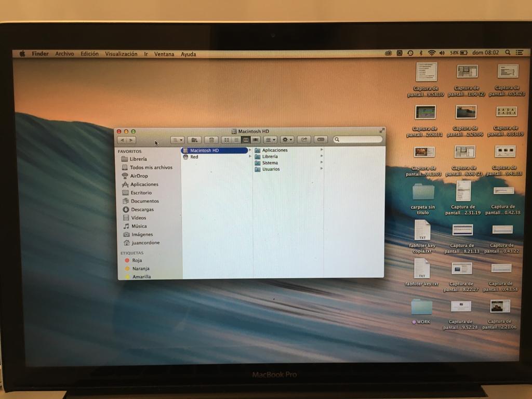This screenshot has width=532, height=399.
Task: Expand arrow next to Sistema folder
Action: (x=322, y=162)
